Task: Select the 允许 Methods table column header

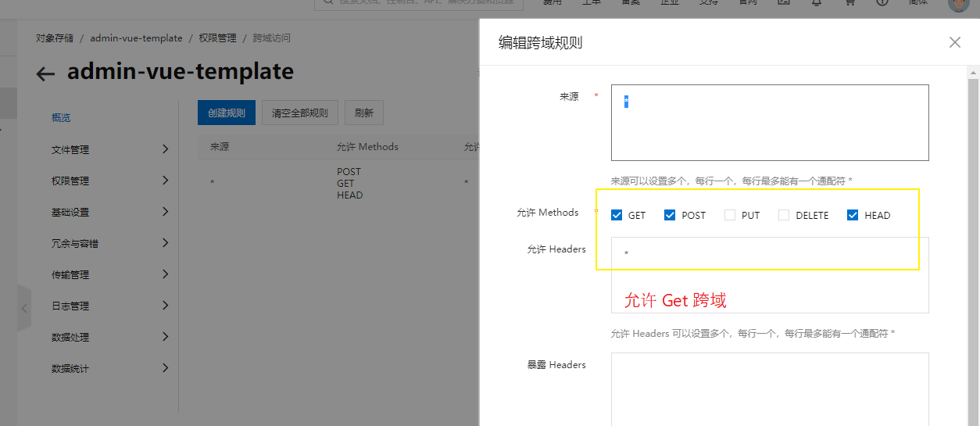Action: pos(367,146)
